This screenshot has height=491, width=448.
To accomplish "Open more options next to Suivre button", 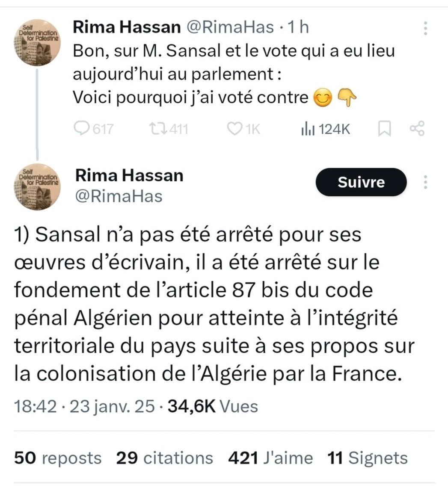I will (x=425, y=182).
